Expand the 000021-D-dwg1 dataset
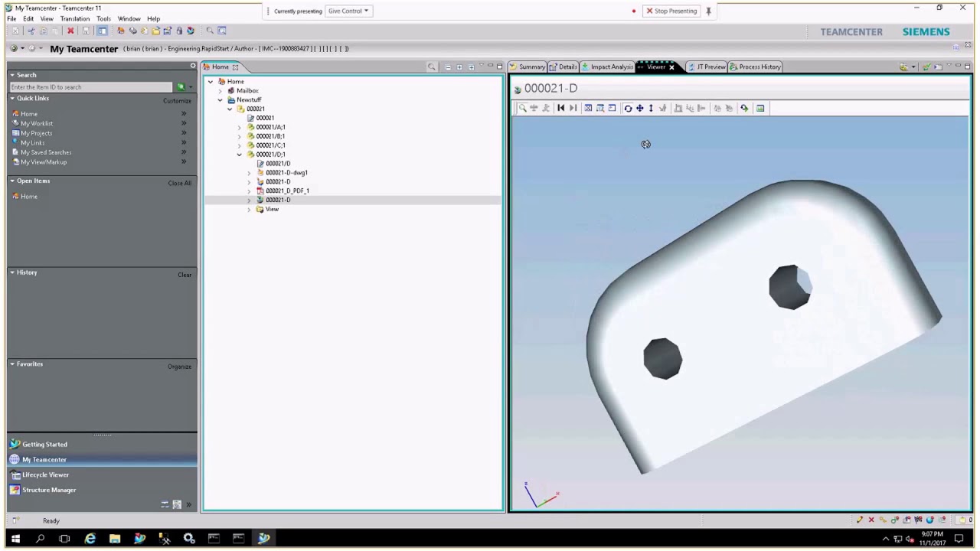Viewport: 980px width, 551px height. [x=249, y=173]
